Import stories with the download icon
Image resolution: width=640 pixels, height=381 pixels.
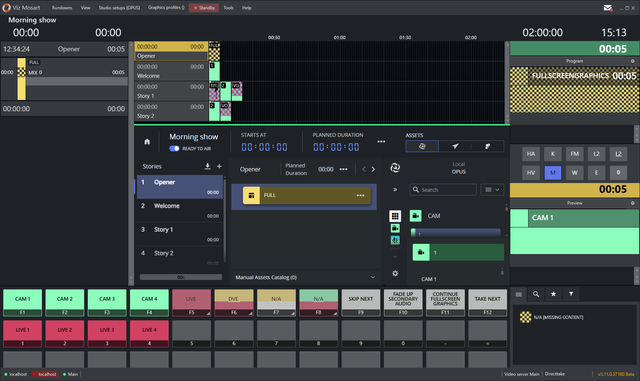point(207,166)
